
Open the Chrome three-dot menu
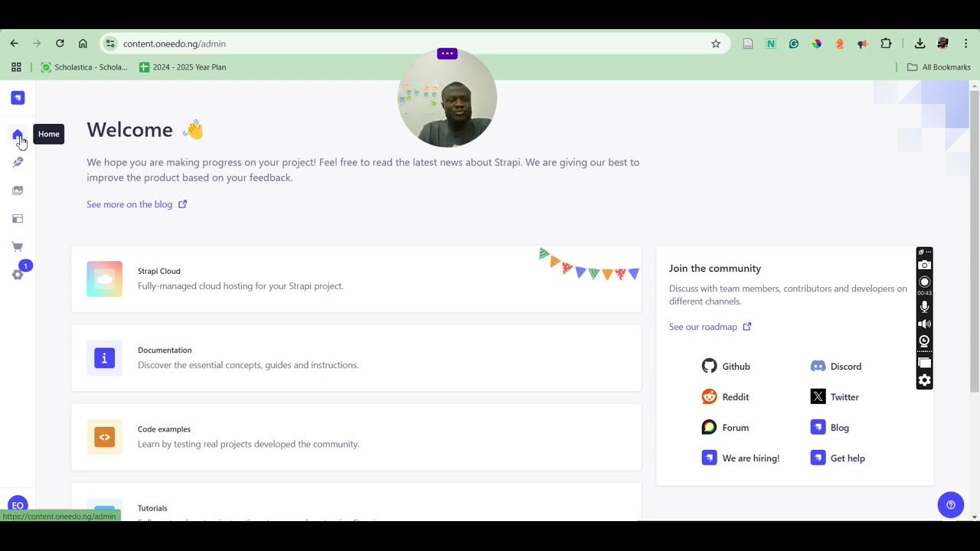pos(966,44)
